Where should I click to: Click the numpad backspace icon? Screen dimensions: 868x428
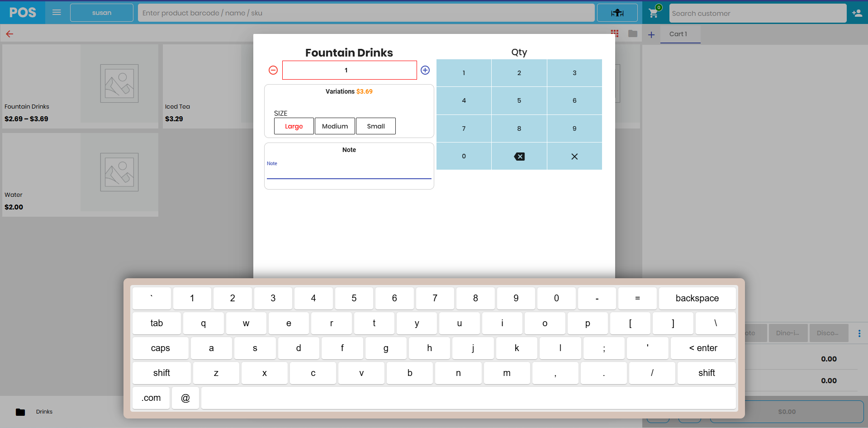(519, 157)
